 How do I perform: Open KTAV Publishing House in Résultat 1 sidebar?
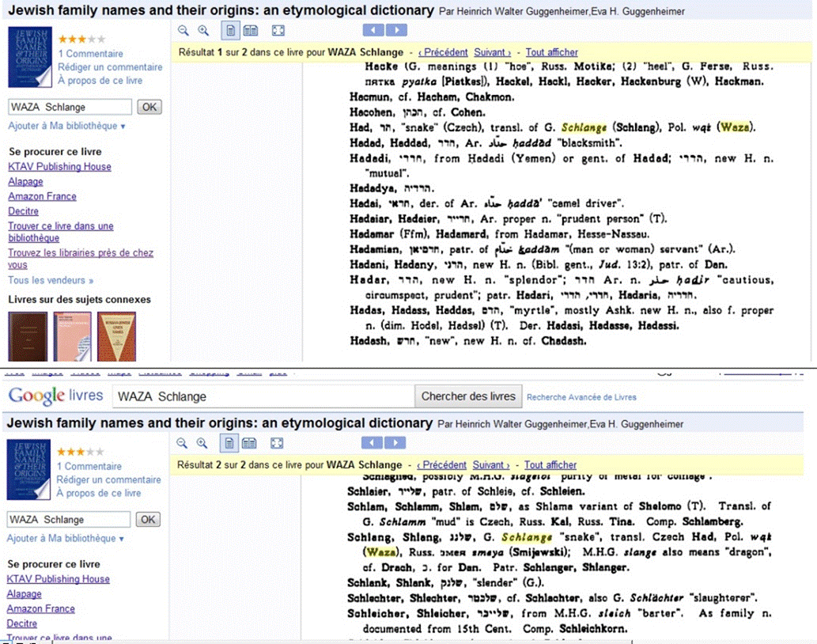(x=60, y=167)
